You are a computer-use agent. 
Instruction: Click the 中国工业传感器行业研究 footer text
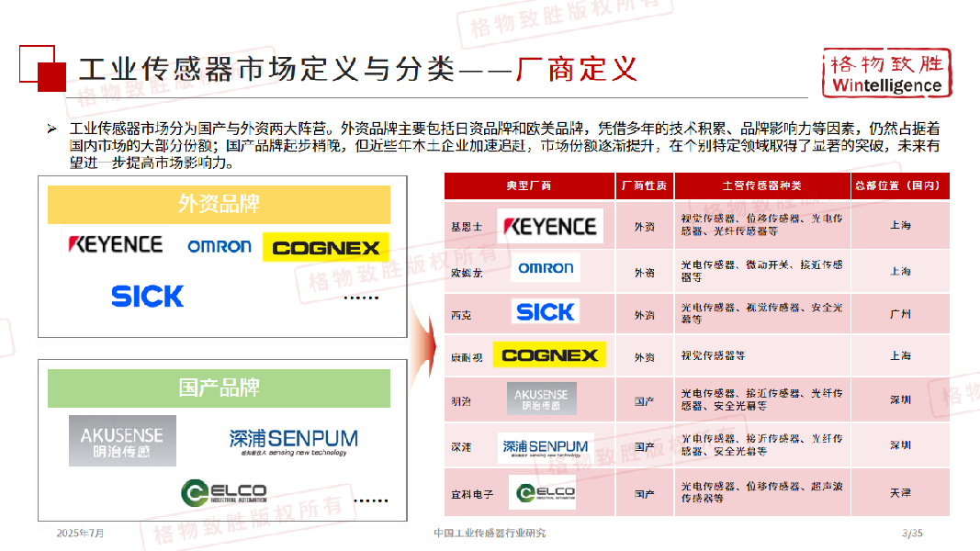(490, 533)
